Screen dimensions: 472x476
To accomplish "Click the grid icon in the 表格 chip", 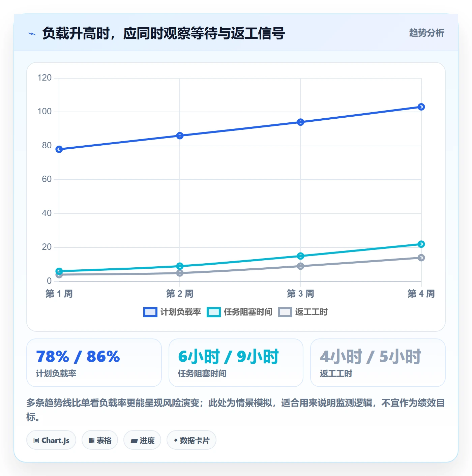I will tap(91, 441).
